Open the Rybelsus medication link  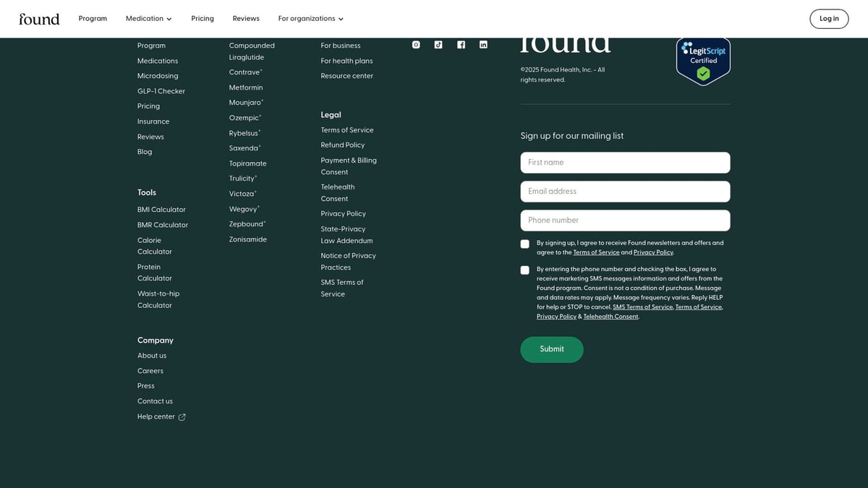[244, 133]
